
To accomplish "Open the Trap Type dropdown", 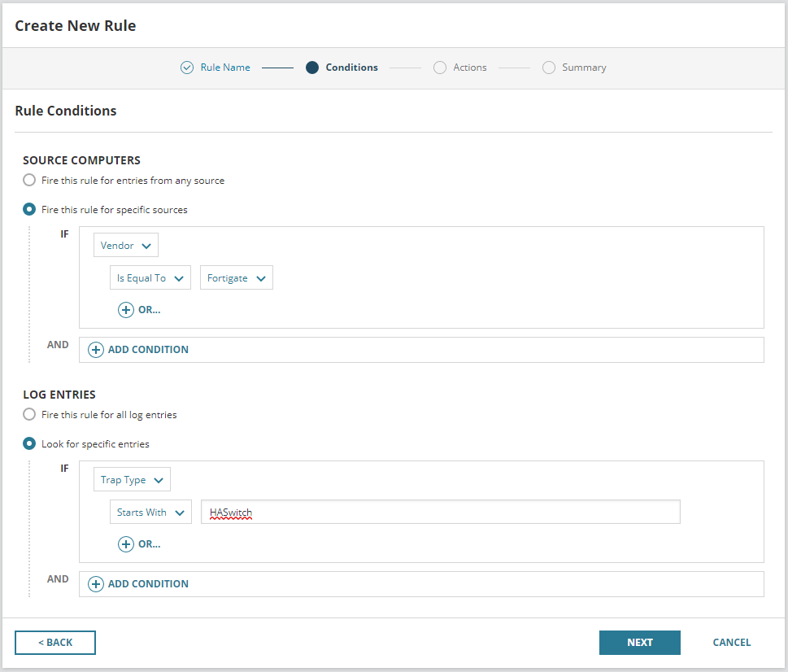I will point(132,479).
